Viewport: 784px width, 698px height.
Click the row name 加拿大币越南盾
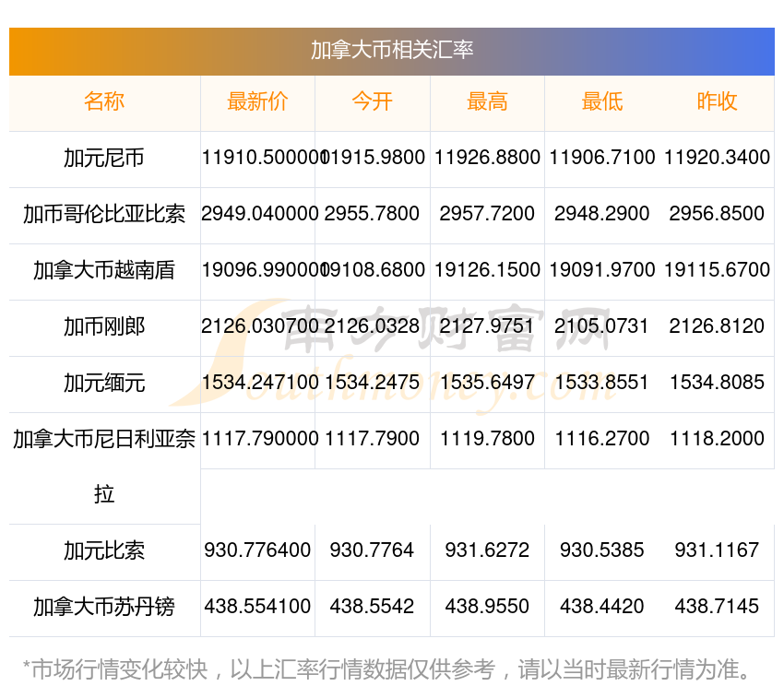pyautogui.click(x=104, y=270)
